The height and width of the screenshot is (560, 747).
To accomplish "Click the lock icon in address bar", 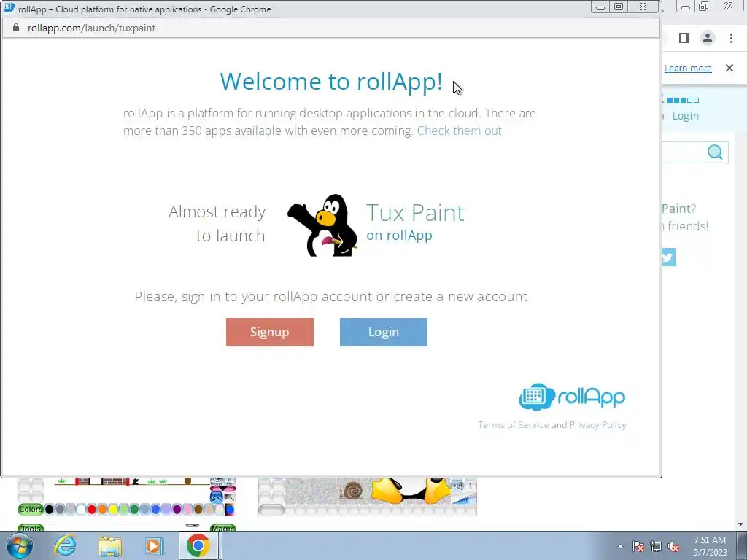I will [x=16, y=28].
